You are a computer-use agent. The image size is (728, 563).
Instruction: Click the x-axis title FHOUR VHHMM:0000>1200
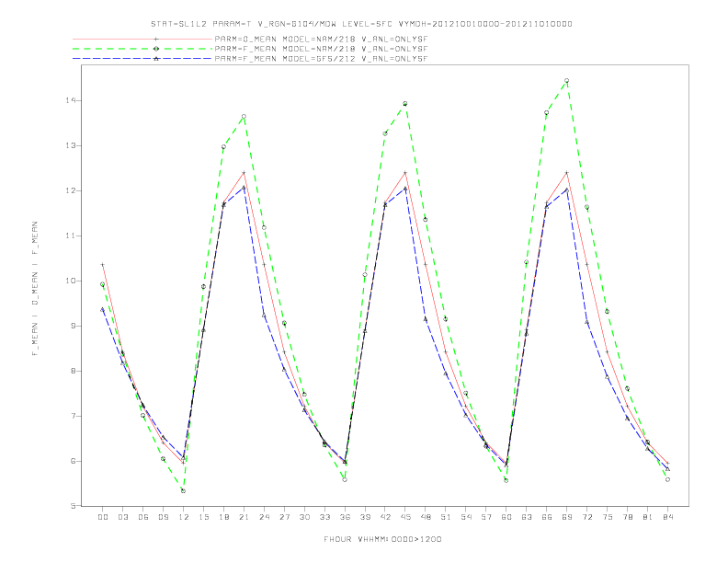point(382,539)
